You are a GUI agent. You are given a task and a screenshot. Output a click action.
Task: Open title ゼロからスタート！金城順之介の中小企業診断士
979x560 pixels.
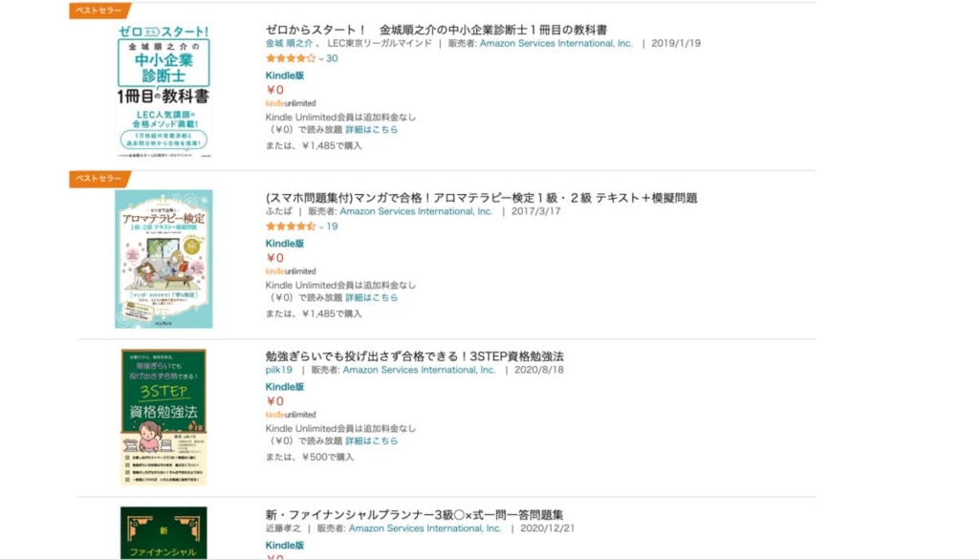(x=436, y=30)
